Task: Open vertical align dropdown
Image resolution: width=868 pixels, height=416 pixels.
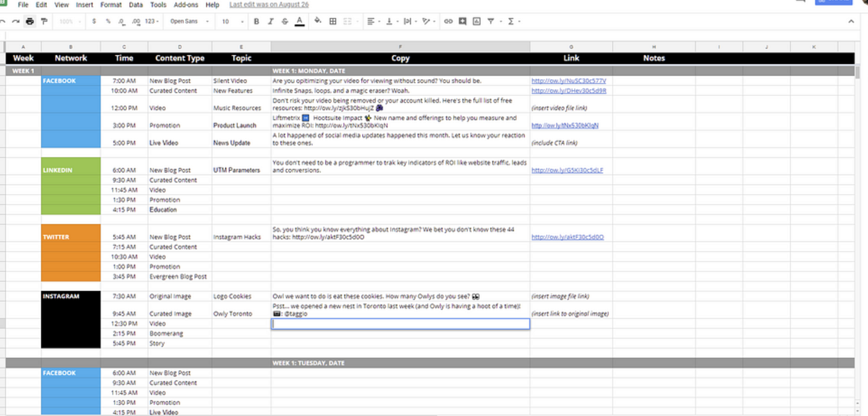Action: coord(392,21)
